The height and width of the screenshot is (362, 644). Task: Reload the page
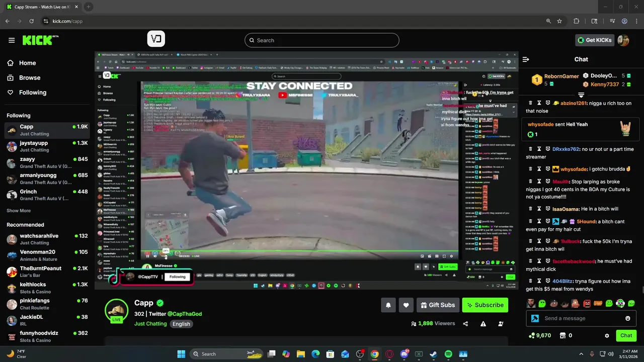click(x=32, y=21)
